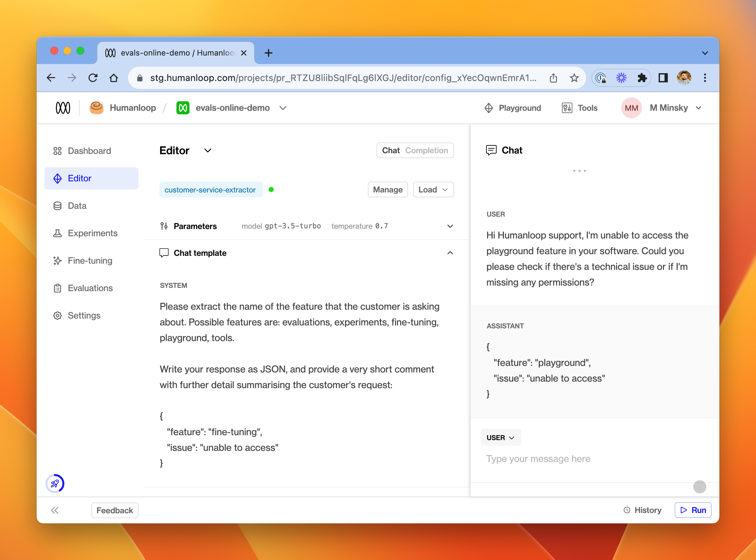This screenshot has height=560, width=756.
Task: Click the Humanloop logo icon
Action: point(63,108)
